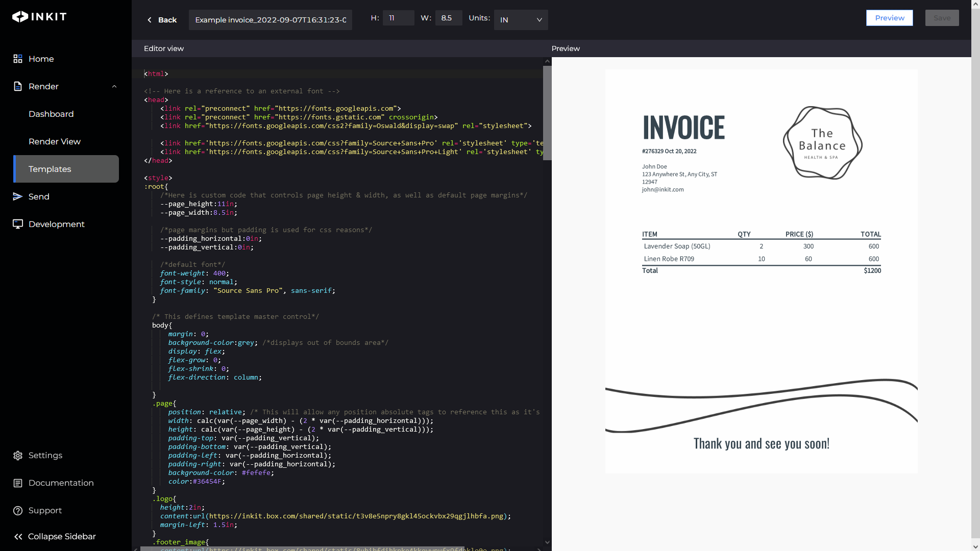Click the Settings gear icon
Screen dimensions: 980x551
[x=18, y=456]
